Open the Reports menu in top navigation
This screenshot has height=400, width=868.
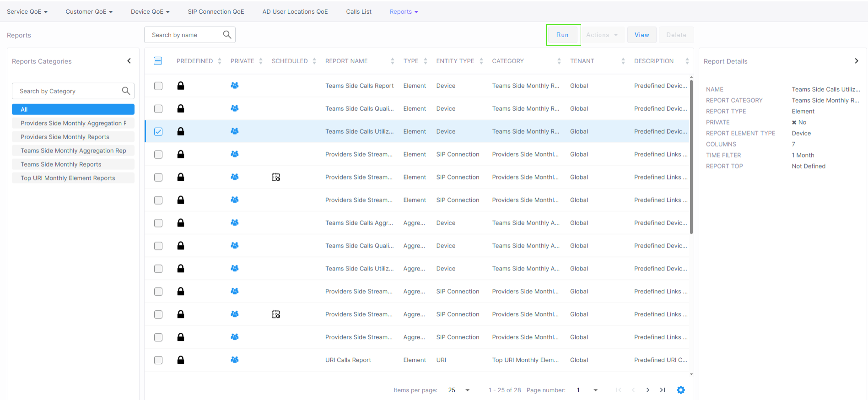pyautogui.click(x=404, y=11)
